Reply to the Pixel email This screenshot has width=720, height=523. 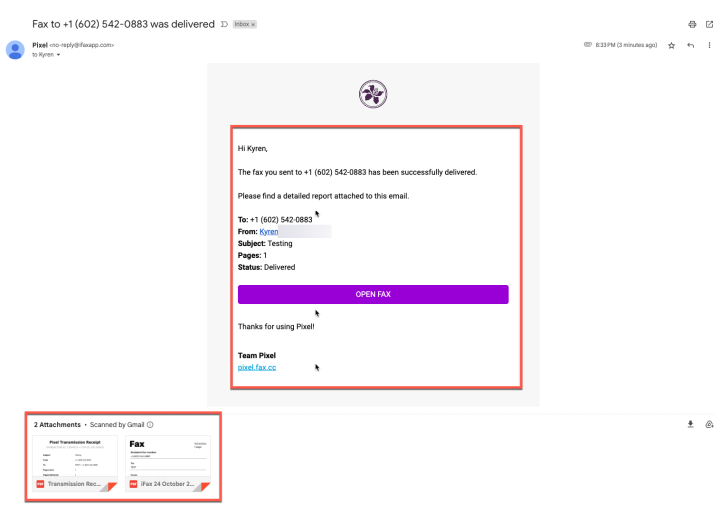(x=691, y=45)
